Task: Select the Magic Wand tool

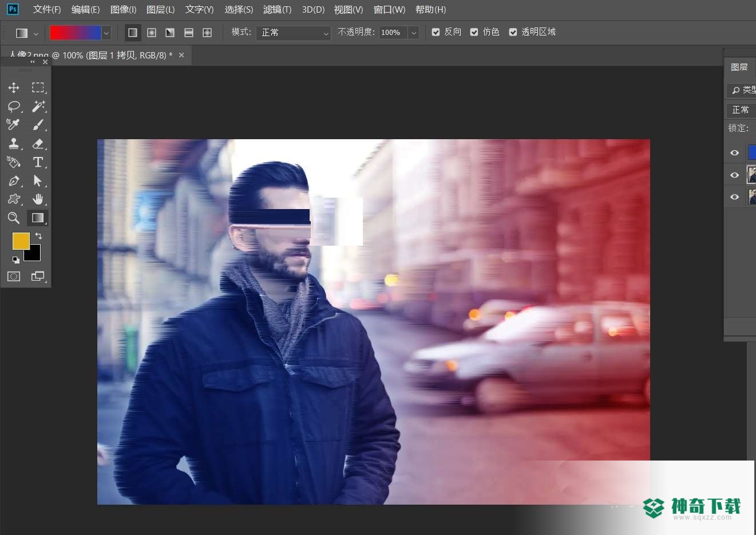Action: pyautogui.click(x=38, y=107)
